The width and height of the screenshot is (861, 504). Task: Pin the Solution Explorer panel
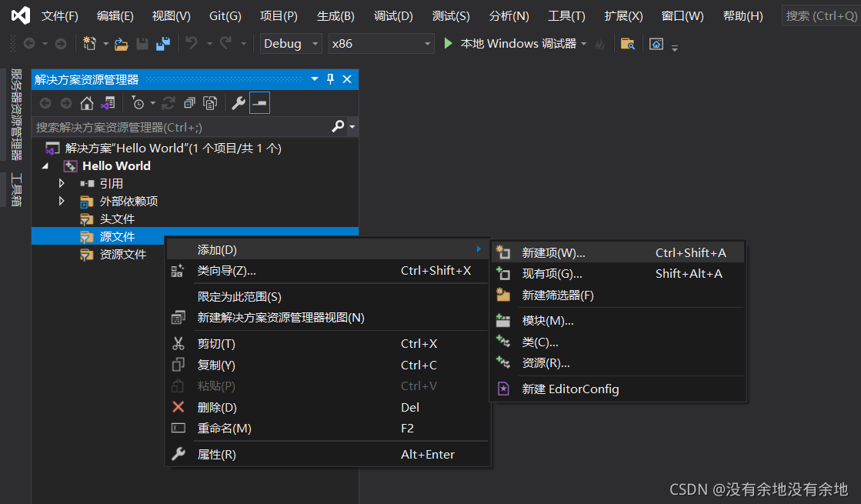coord(331,79)
